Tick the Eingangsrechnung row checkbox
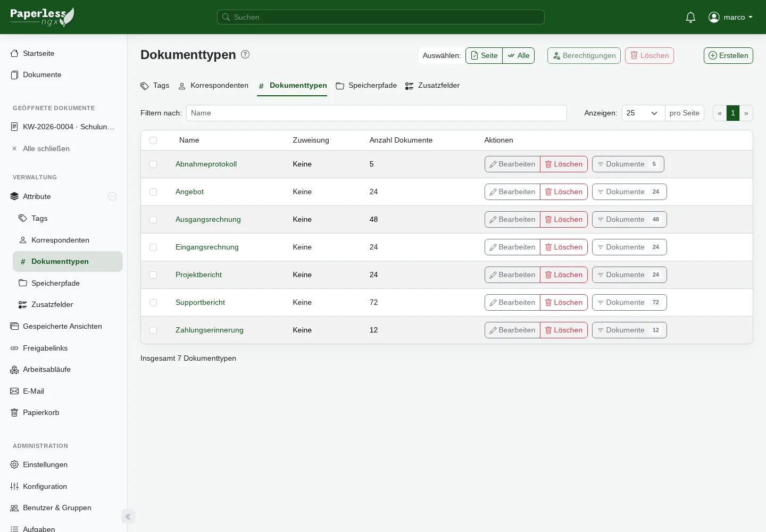This screenshot has height=532, width=766. [x=153, y=247]
